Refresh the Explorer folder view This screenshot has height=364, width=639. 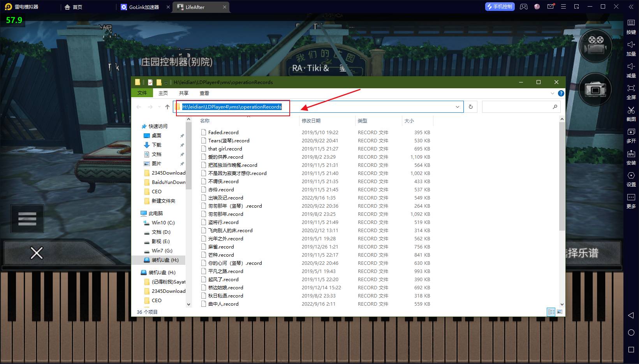pos(470,107)
